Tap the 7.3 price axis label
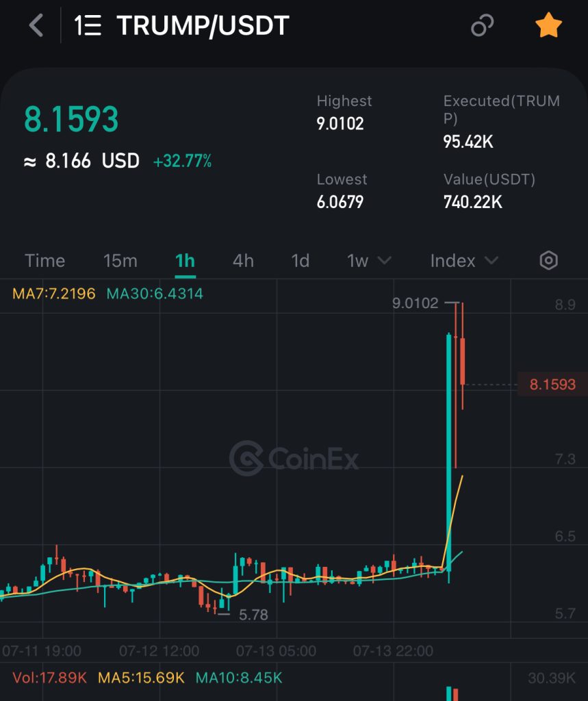The height and width of the screenshot is (701, 588). 565,459
